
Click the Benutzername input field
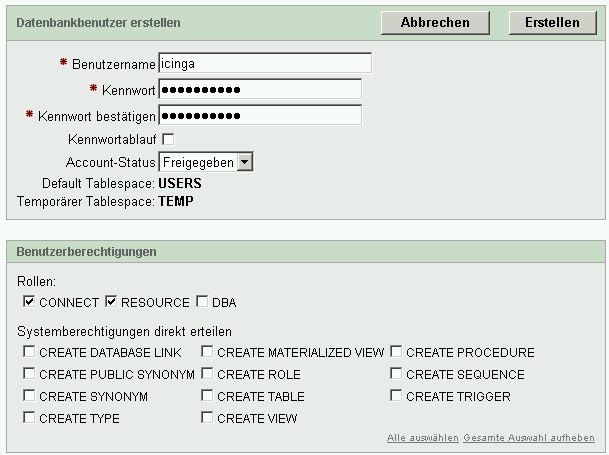coord(265,64)
